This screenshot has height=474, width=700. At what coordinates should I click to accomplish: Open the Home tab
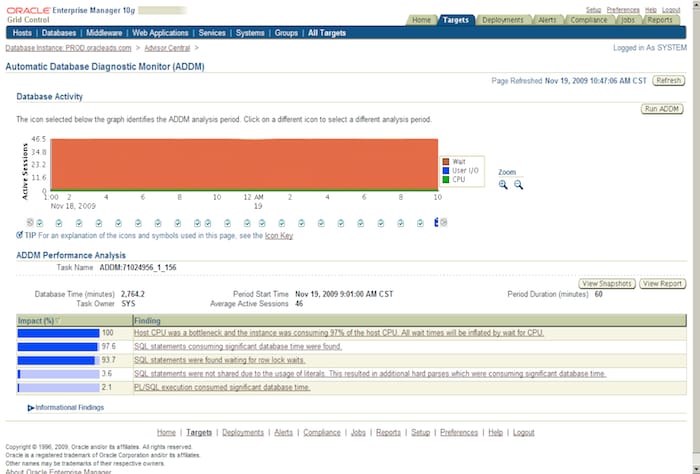[421, 20]
